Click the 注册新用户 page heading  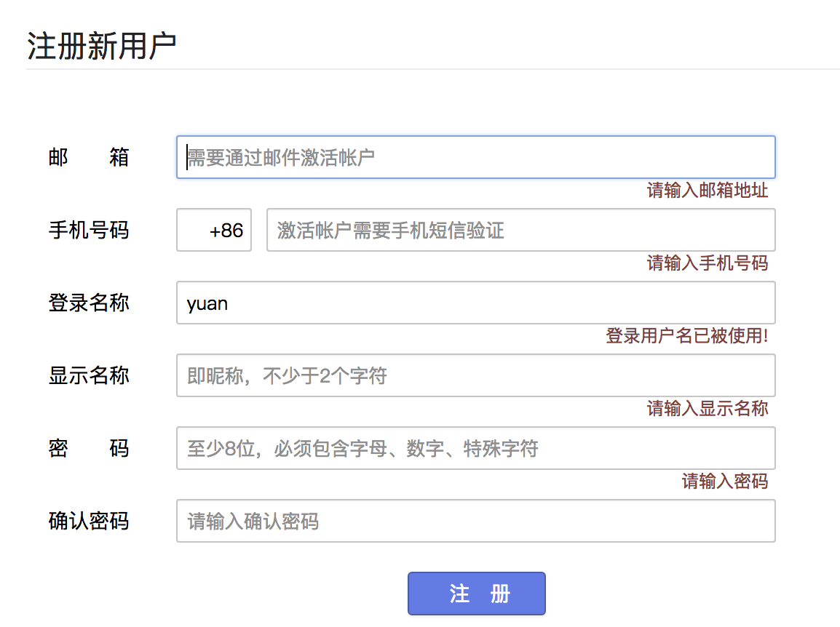point(102,46)
